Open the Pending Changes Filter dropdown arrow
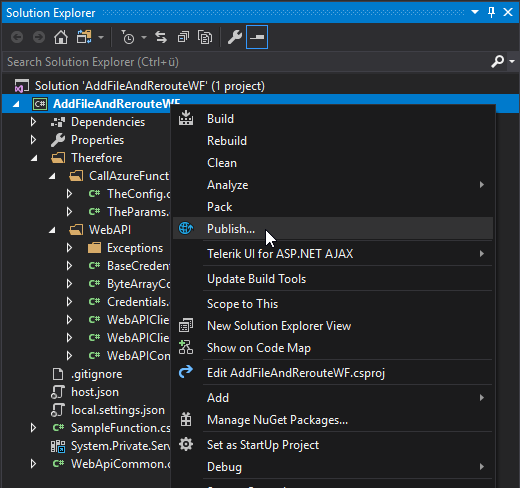 click(x=144, y=37)
